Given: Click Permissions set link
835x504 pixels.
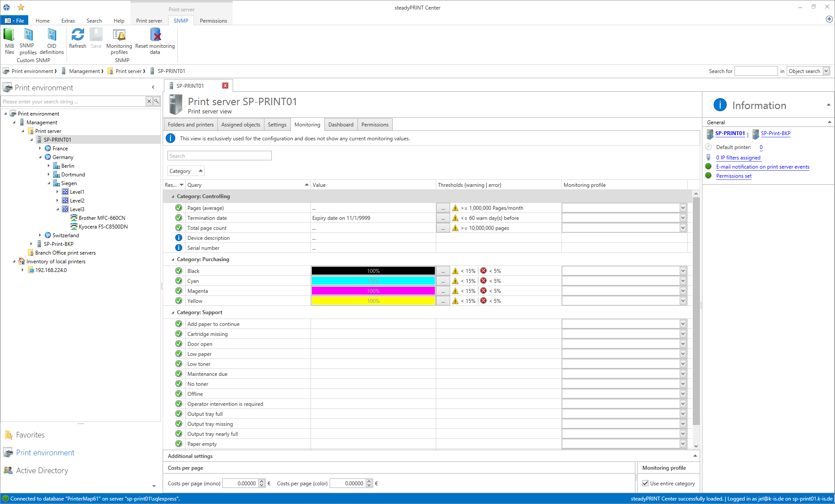Looking at the screenshot, I should point(734,176).
